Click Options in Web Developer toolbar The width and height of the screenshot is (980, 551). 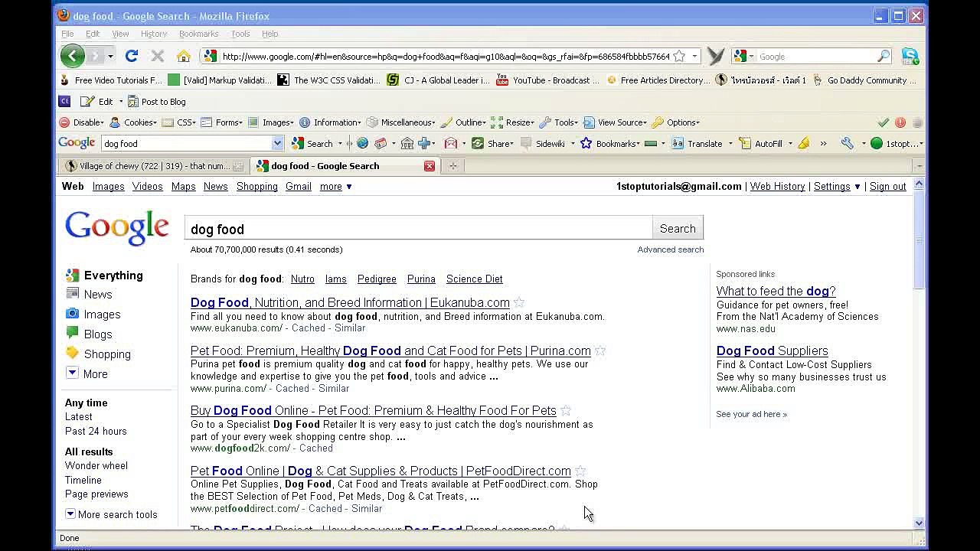[x=675, y=122]
